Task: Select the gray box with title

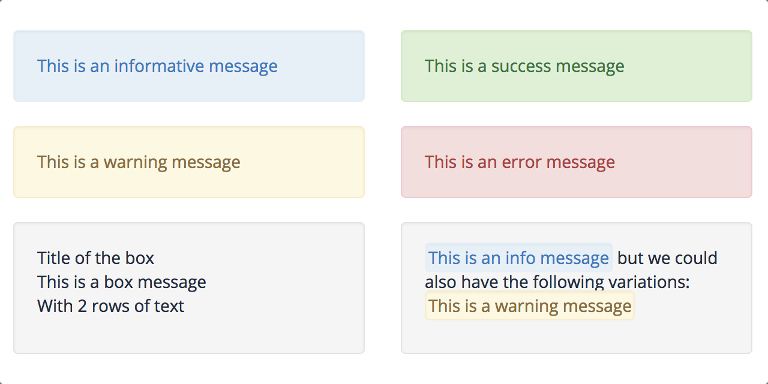Action: [x=189, y=288]
